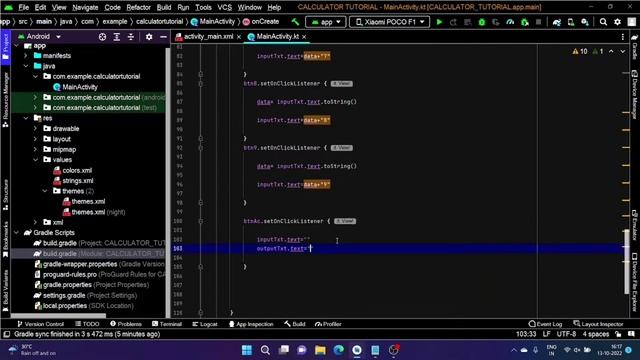The width and height of the screenshot is (640, 360).
Task: Open the Xiaomi POCO F1 device dropdown
Action: click(x=389, y=22)
